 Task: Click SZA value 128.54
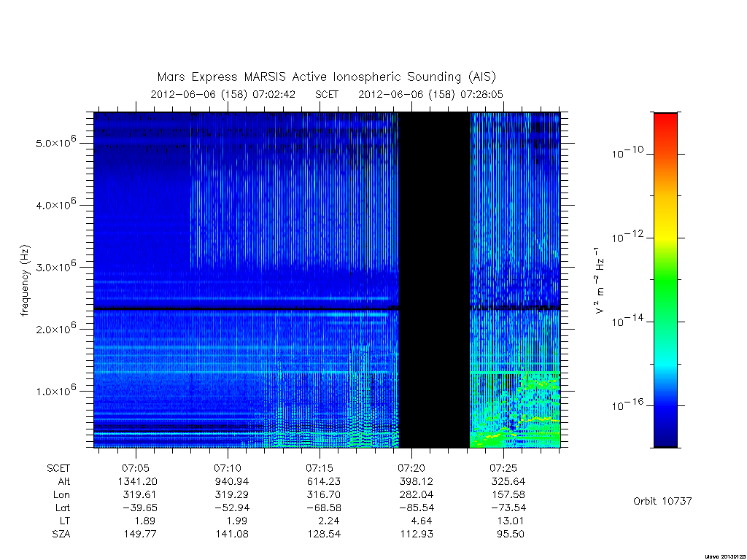[x=324, y=534]
